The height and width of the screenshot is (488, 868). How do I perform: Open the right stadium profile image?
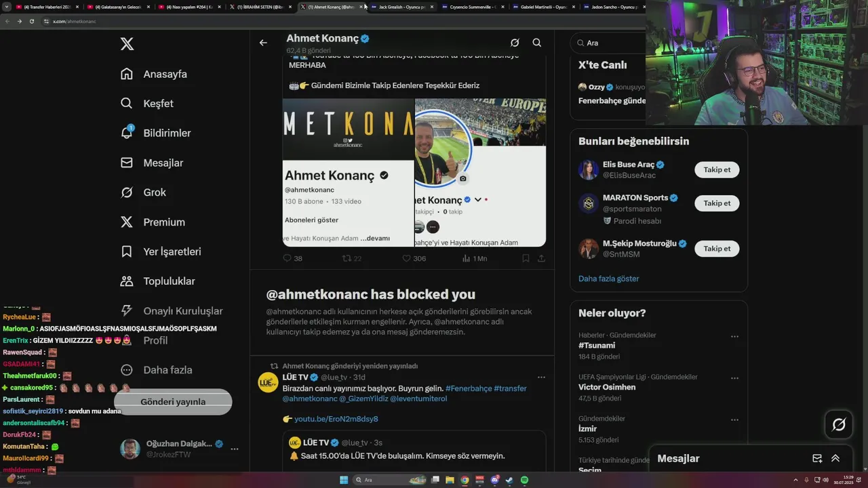(480, 173)
